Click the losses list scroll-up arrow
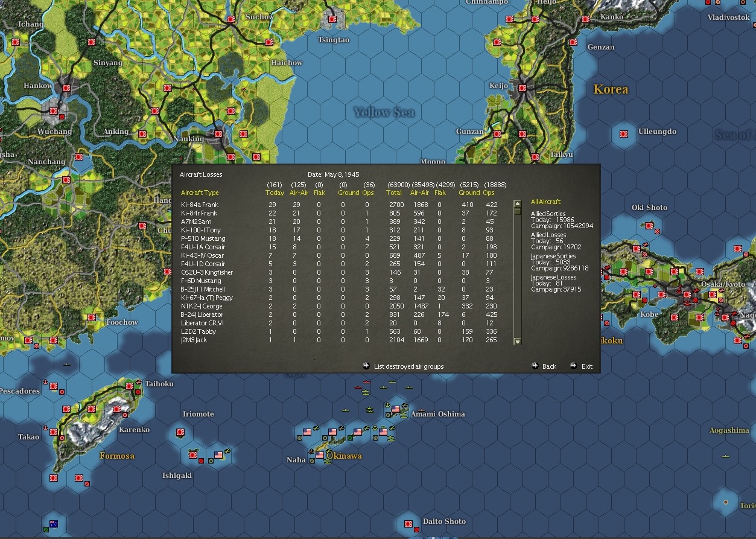This screenshot has height=539, width=756. (x=517, y=204)
